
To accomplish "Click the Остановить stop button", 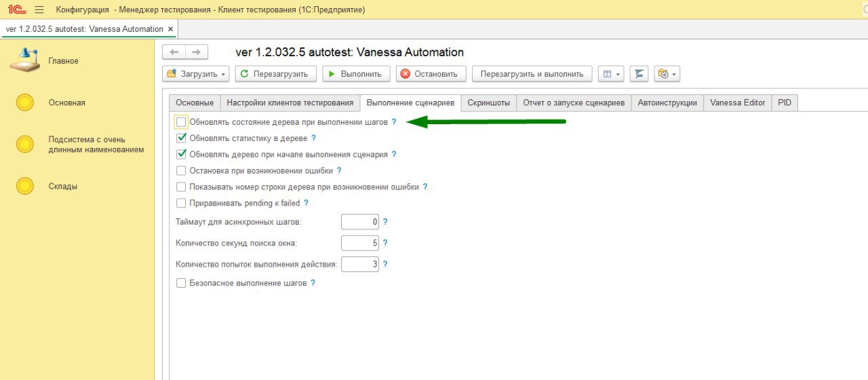I will [431, 74].
